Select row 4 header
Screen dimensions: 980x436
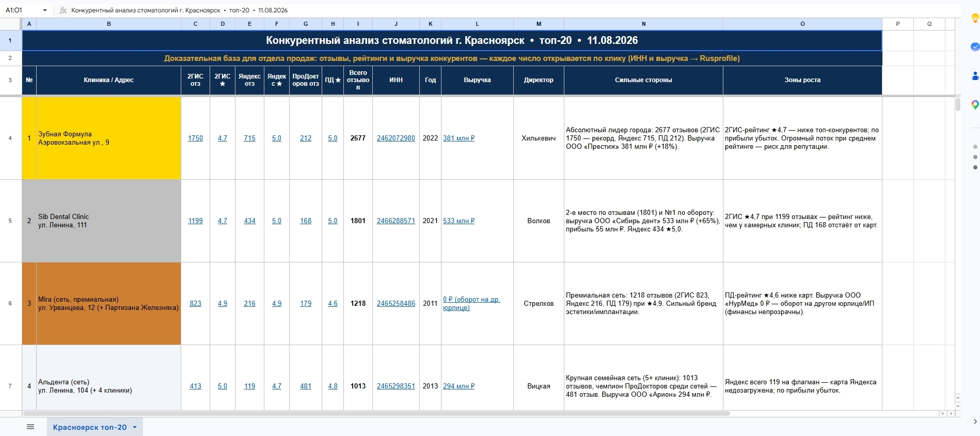point(10,138)
